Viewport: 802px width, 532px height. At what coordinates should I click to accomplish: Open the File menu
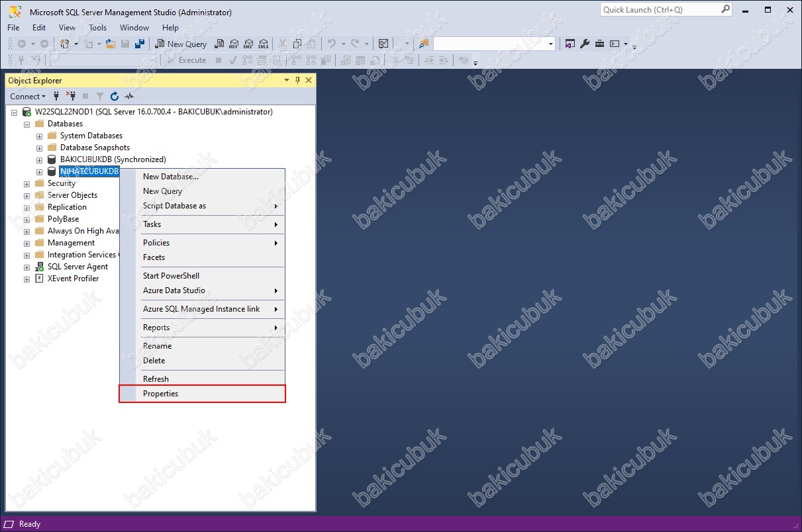13,28
